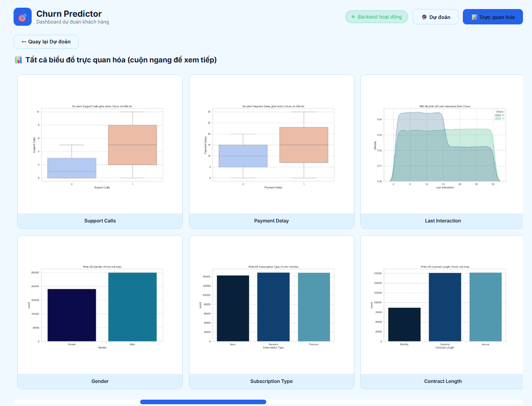The width and height of the screenshot is (532, 406).
Task: Switch to the Trực quan hóa view
Action: click(492, 17)
